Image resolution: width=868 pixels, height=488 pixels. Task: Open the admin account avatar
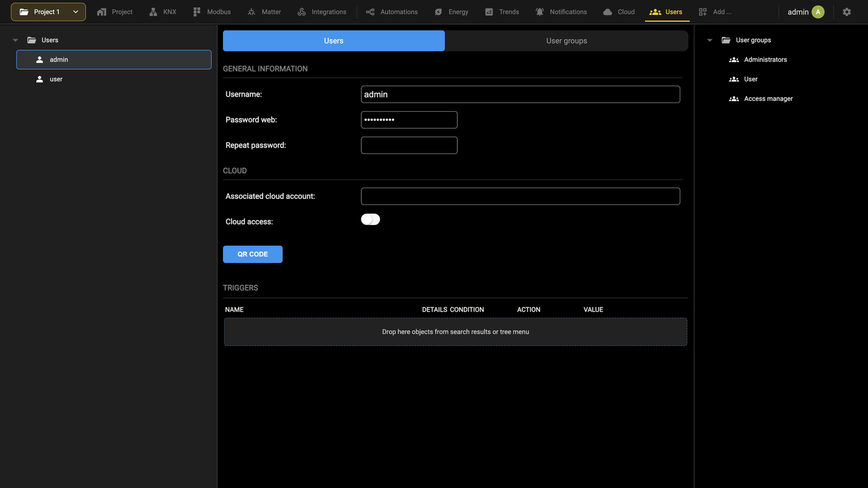pyautogui.click(x=818, y=12)
